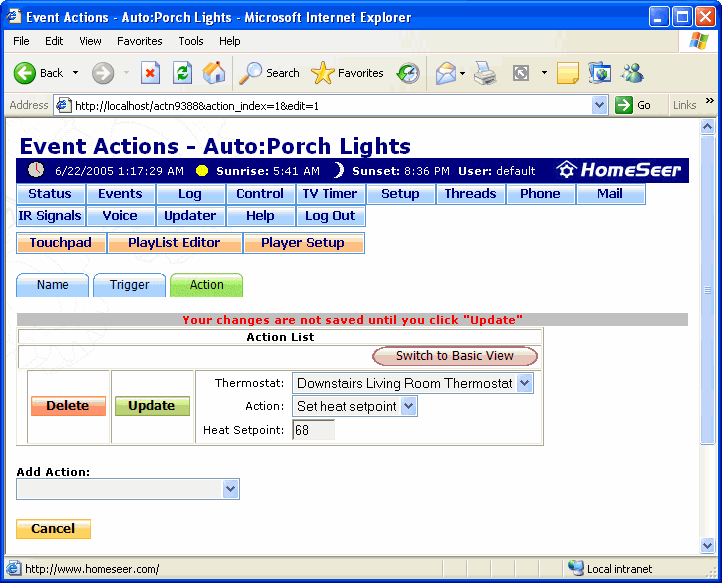Viewport: 722px width, 583px height.
Task: Open the Threads page
Action: [x=470, y=194]
